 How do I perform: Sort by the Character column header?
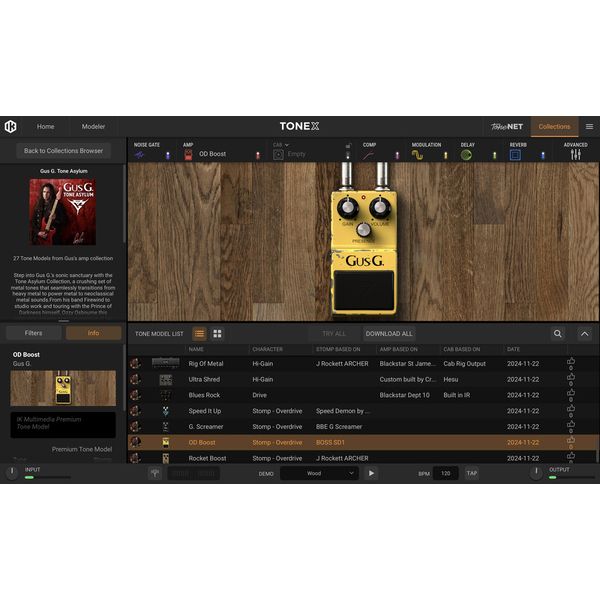click(267, 349)
